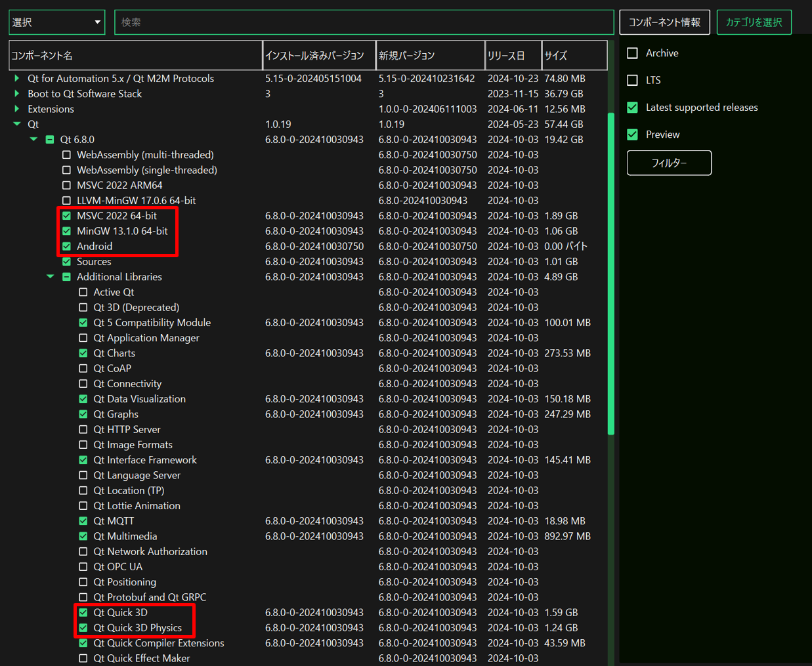Deselect the Android component checkbox
812x666 pixels.
66,247
